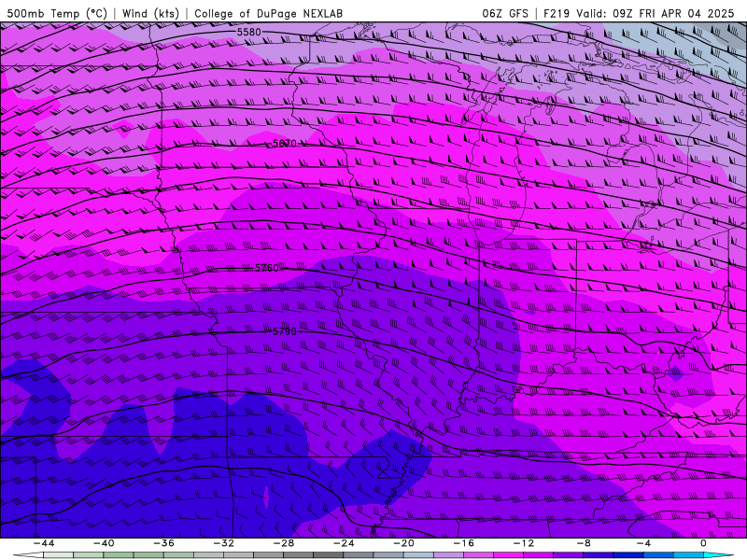Click the colorbar swatch just right of the -12 tick

539,555
